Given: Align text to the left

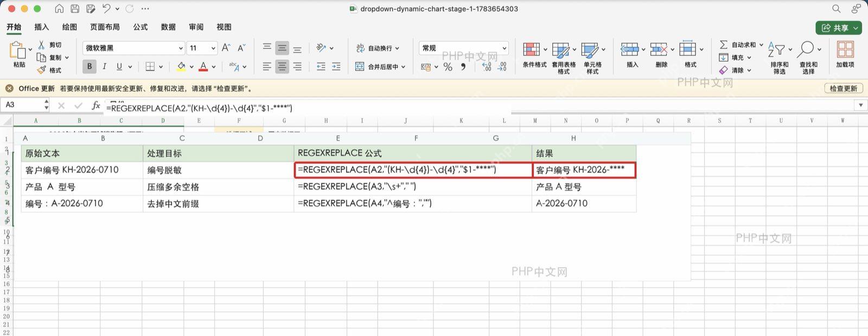Looking at the screenshot, I should 267,67.
